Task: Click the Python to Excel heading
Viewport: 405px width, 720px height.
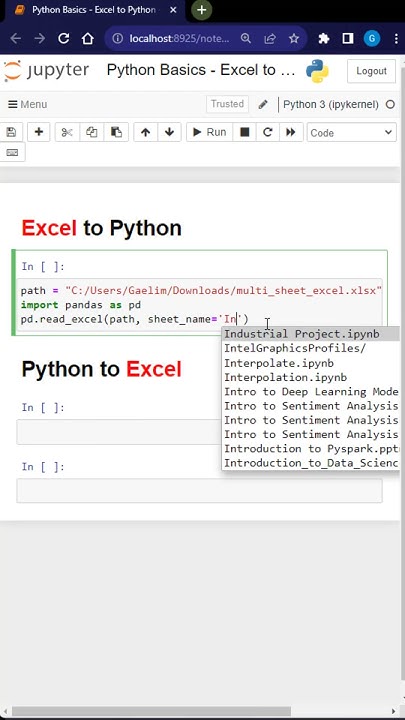Action: coord(101,369)
